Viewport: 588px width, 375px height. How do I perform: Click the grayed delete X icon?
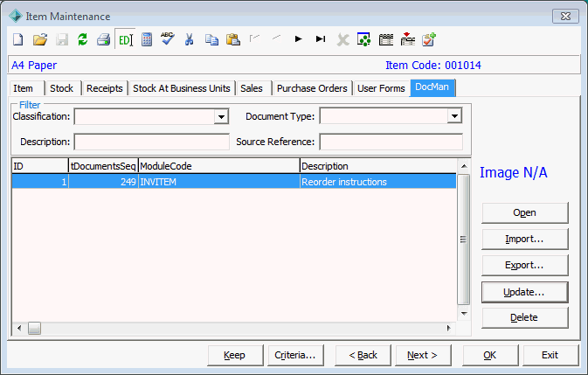[x=342, y=39]
